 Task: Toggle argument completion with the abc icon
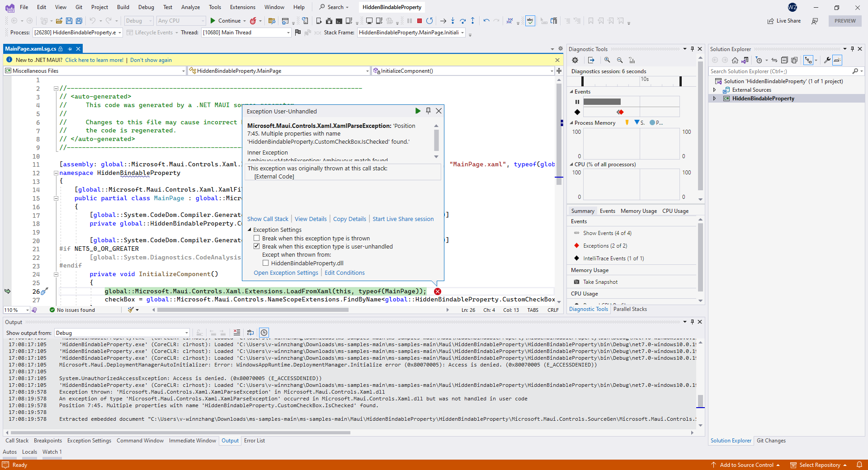(530, 21)
